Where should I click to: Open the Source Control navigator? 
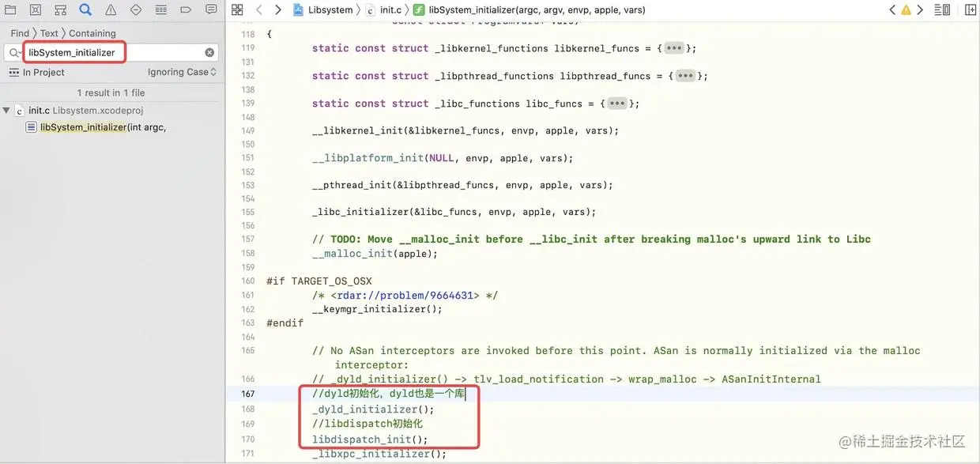35,9
